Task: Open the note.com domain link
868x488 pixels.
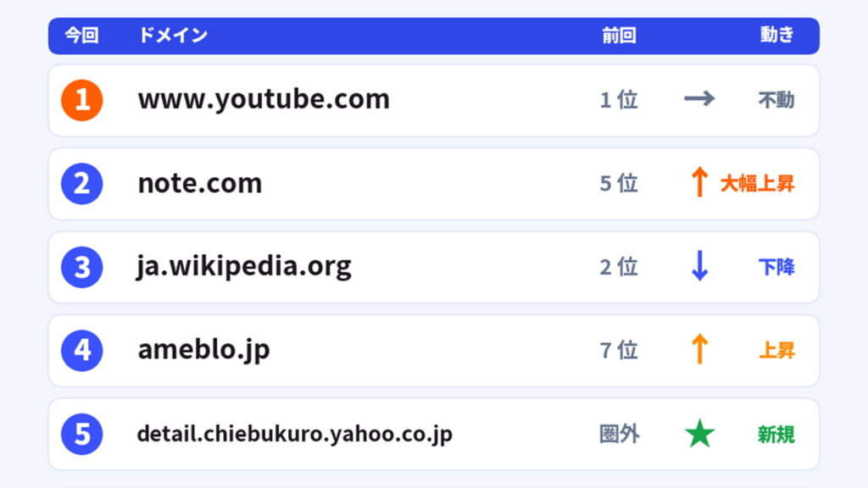Action: pyautogui.click(x=200, y=183)
